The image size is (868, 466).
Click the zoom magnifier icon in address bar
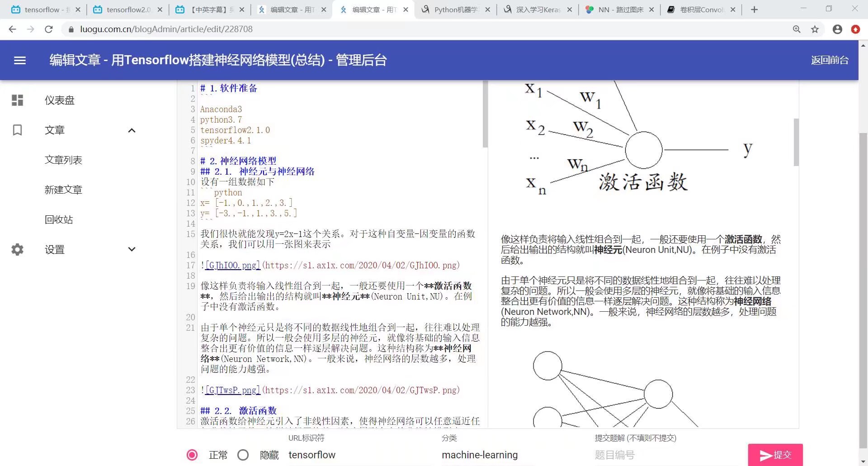pos(797,29)
